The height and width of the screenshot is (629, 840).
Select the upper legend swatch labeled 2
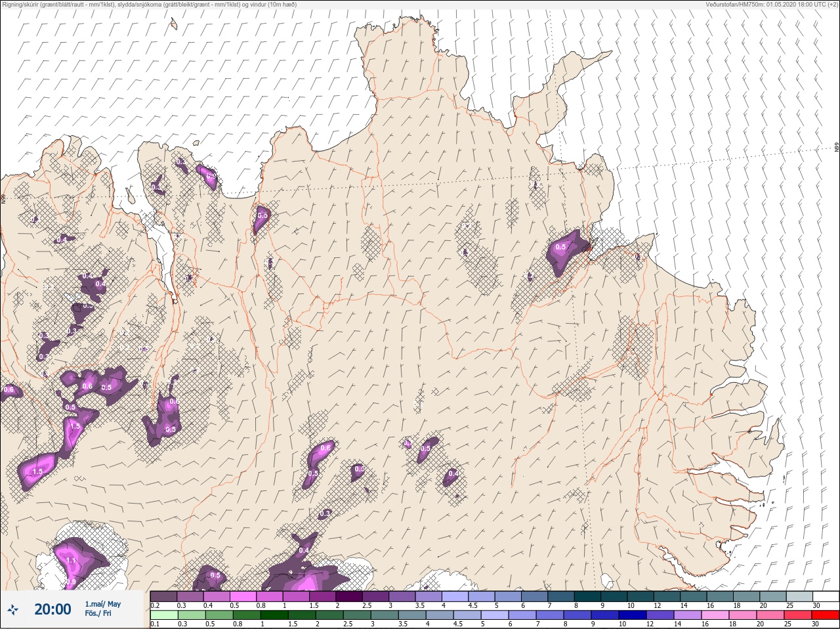pos(349,597)
